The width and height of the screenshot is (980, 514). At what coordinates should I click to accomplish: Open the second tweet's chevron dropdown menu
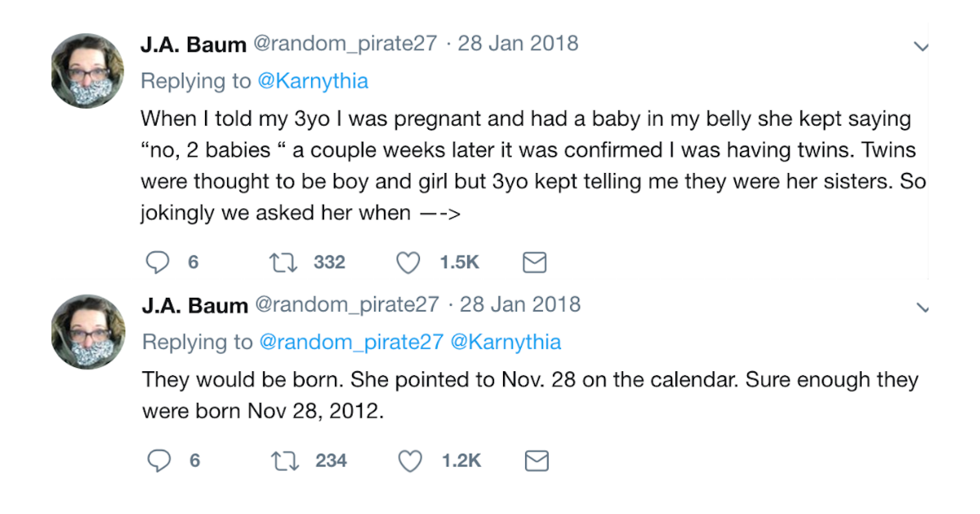[x=922, y=308]
